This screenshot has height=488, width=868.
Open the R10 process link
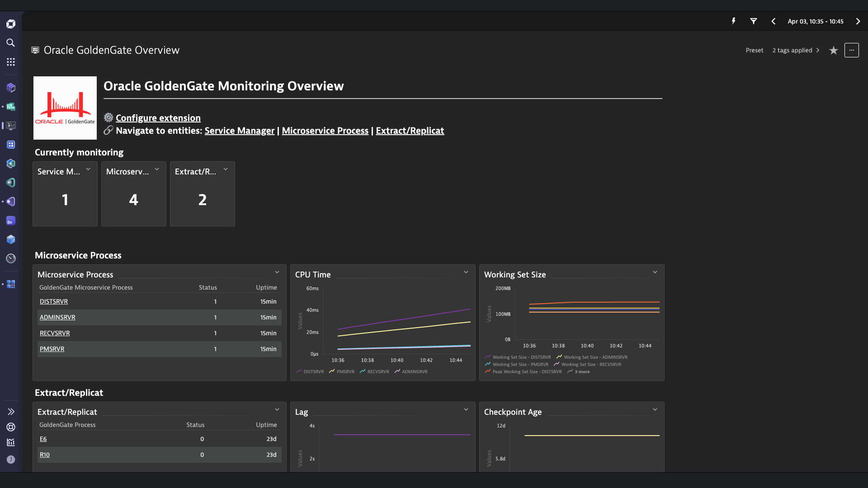(45, 455)
